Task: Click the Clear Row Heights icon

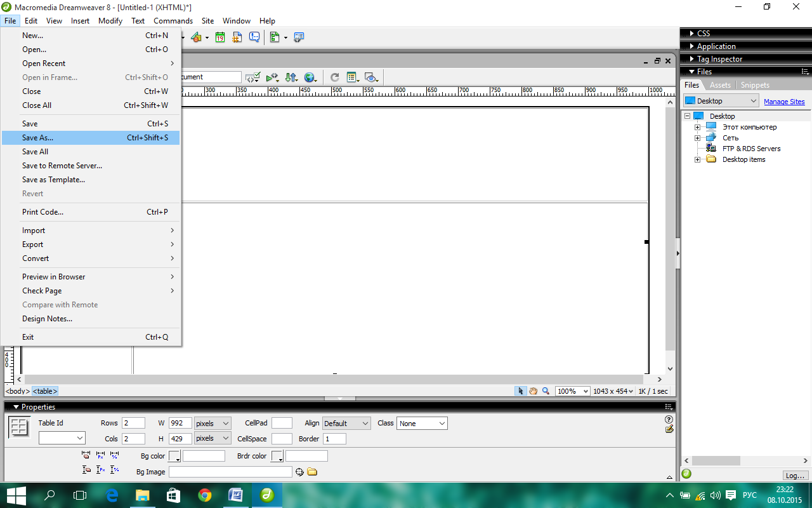Action: [86, 470]
